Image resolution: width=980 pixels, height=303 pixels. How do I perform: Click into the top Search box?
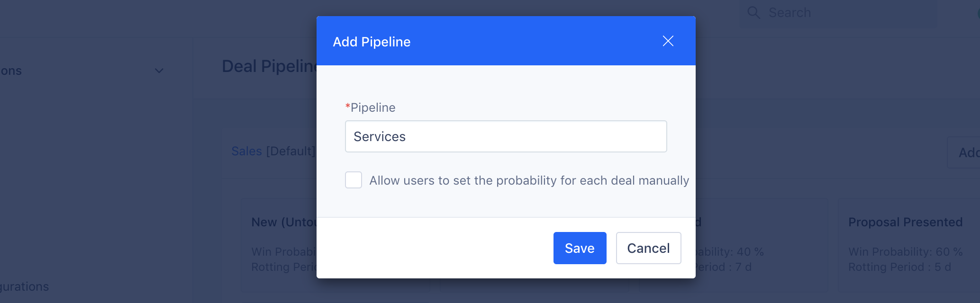(x=838, y=13)
